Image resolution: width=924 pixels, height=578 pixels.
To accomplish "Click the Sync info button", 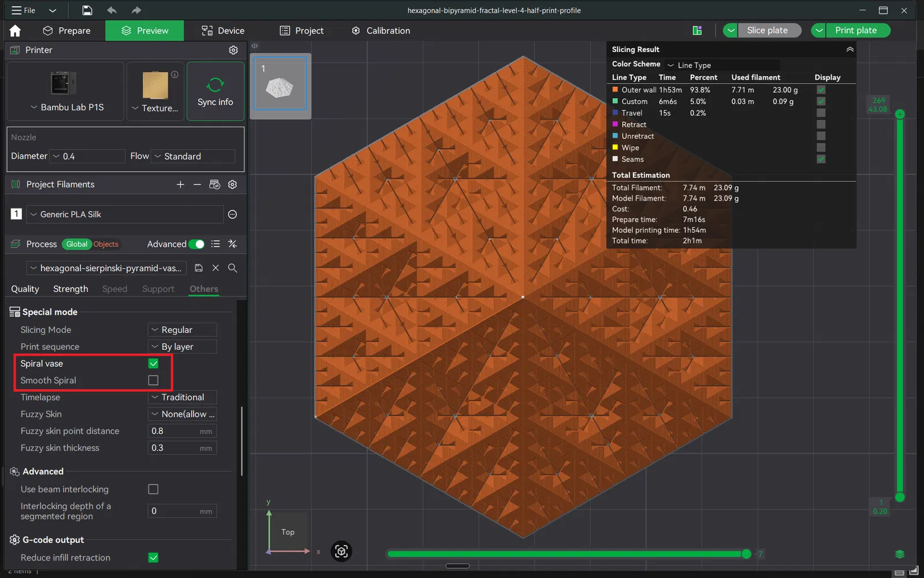I will coord(215,91).
